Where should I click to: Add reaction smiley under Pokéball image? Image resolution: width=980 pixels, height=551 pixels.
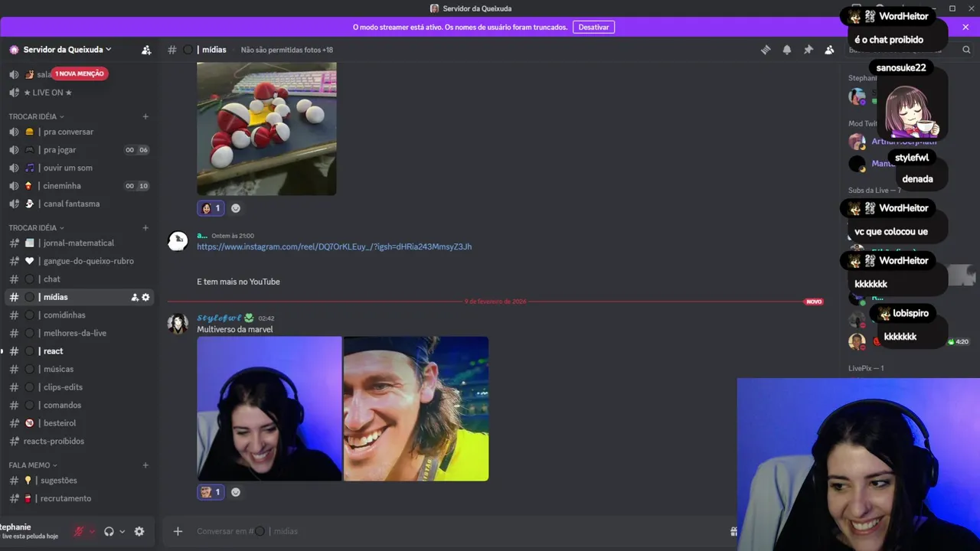[236, 208]
